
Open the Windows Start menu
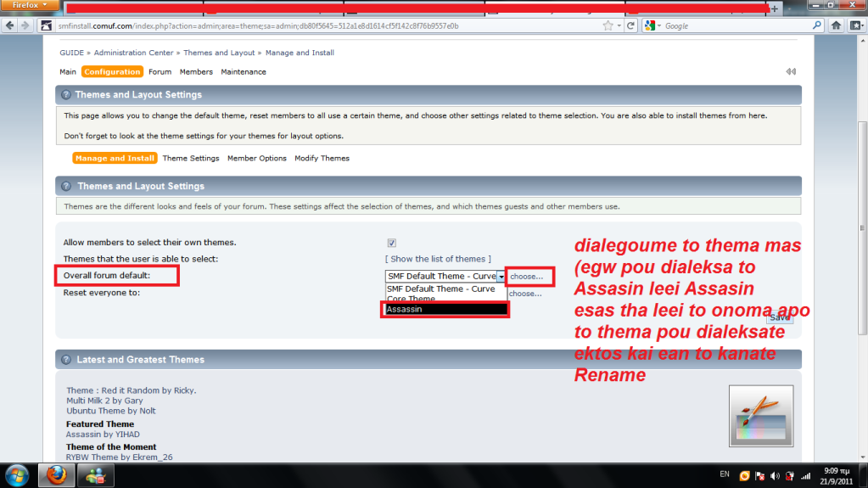[17, 474]
